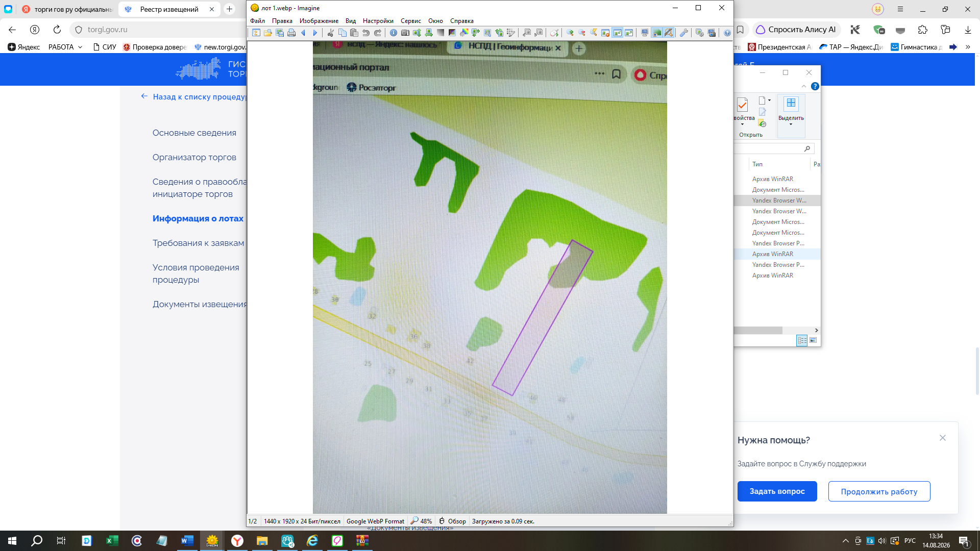Expand the РАБОТА bookmarks folder
Image resolution: width=980 pixels, height=551 pixels.
(65, 47)
